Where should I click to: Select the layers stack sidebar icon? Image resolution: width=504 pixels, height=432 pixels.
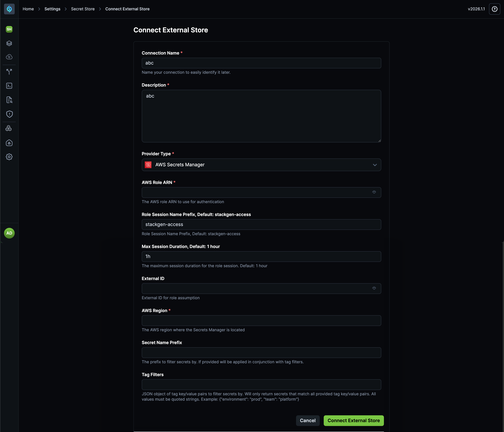point(9,43)
